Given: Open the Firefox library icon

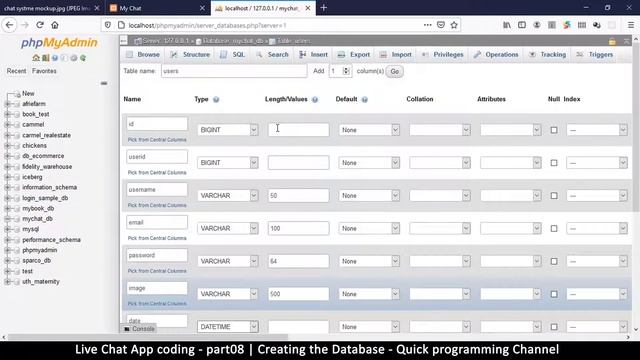Looking at the screenshot, I should [x=507, y=25].
